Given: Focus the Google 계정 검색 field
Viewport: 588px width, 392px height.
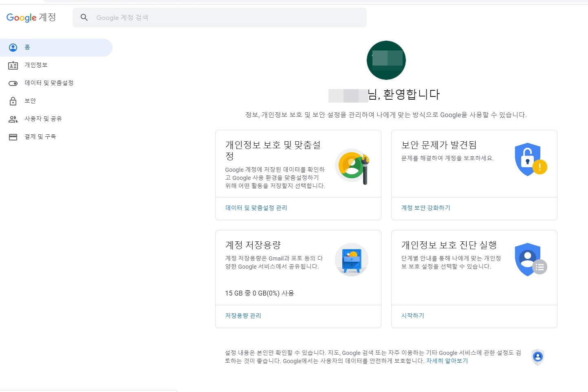Looking at the screenshot, I should tap(220, 18).
